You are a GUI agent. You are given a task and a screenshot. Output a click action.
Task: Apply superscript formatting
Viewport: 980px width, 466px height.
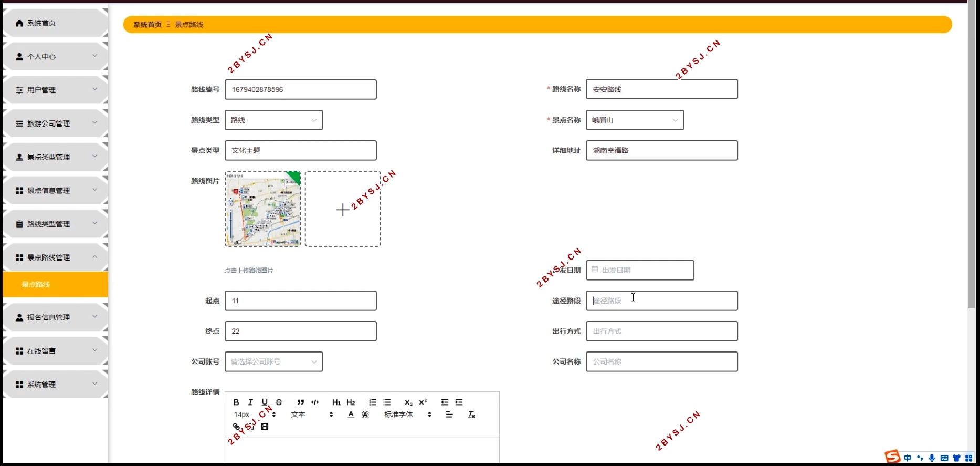pyautogui.click(x=423, y=402)
